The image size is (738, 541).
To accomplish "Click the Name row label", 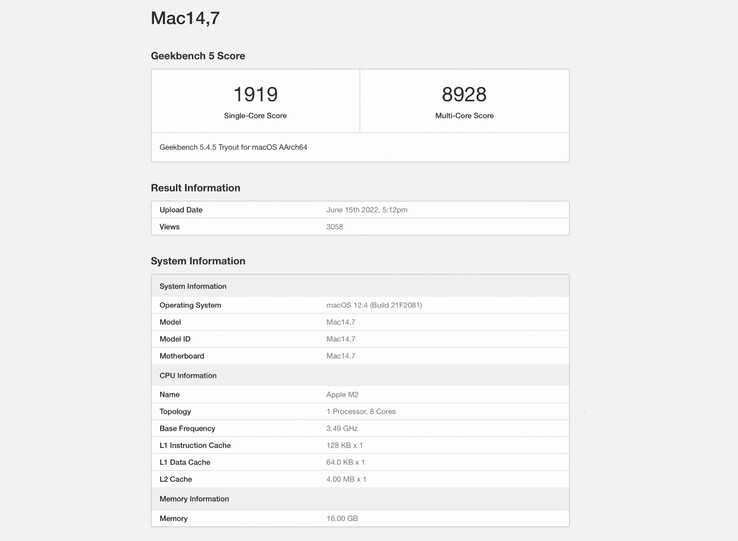I will (x=169, y=395).
